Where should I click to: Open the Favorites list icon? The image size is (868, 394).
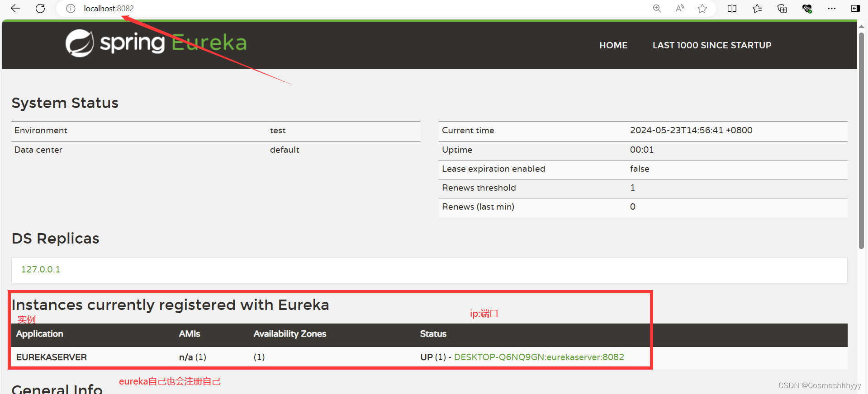point(757,9)
